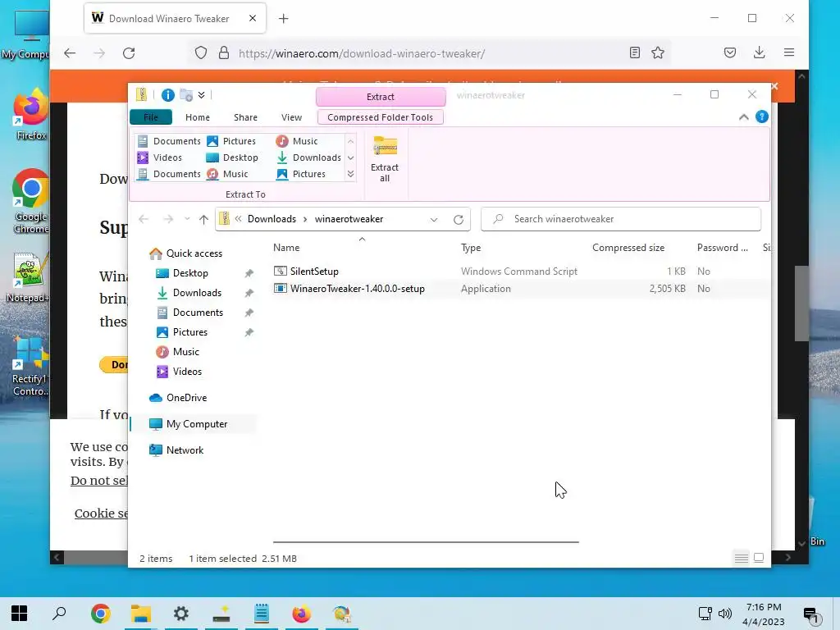Open Firefox downloads panel arrow
This screenshot has height=630, width=840.
tap(759, 52)
